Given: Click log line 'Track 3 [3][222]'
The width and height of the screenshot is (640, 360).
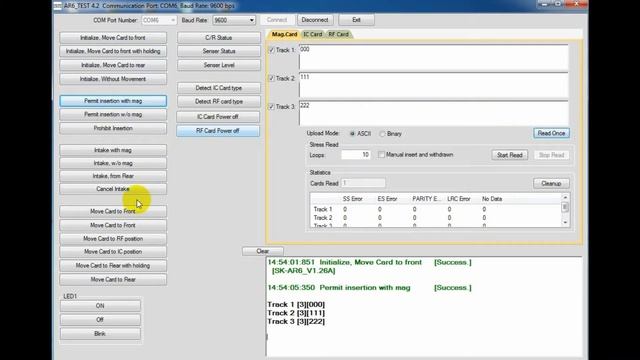Looking at the screenshot, I should pos(296,322).
